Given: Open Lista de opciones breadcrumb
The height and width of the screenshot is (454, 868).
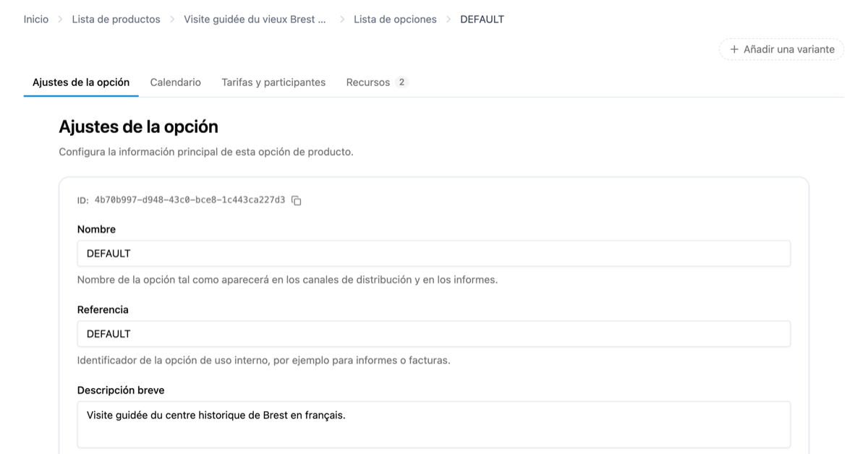Looking at the screenshot, I should pos(395,20).
